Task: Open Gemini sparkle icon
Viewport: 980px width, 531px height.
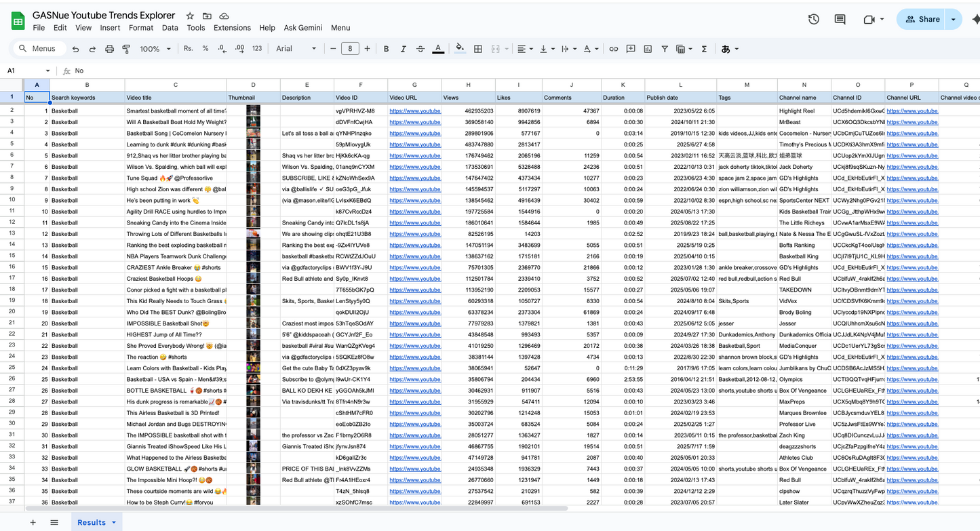Action: pos(975,20)
